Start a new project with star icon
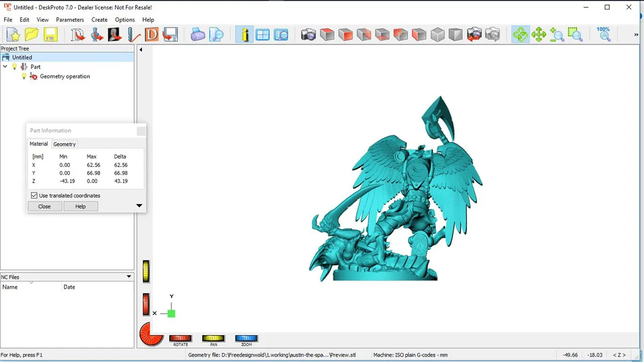Viewport: 644px width, 362px height. click(14, 35)
